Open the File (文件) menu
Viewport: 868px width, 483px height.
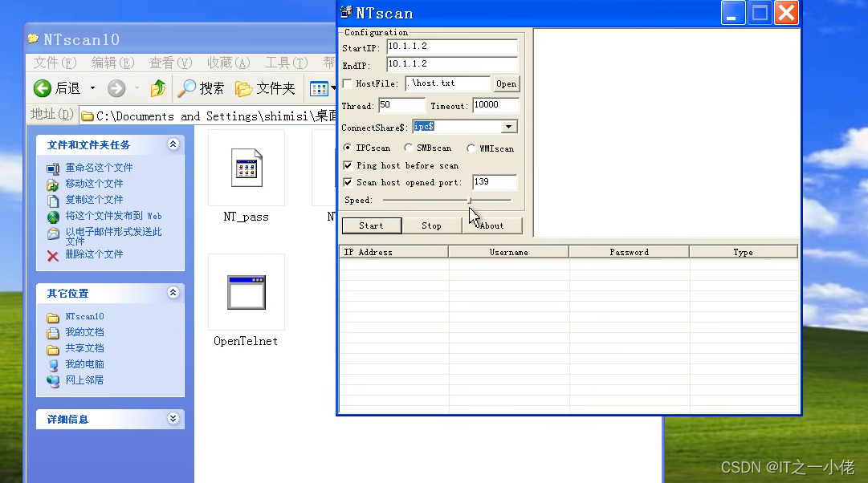pyautogui.click(x=55, y=63)
